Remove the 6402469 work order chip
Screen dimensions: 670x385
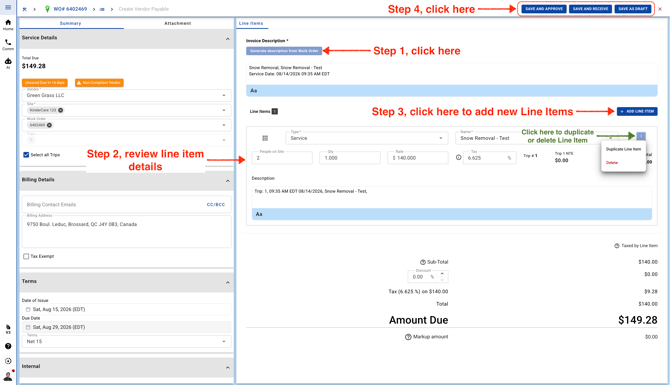[x=50, y=125]
